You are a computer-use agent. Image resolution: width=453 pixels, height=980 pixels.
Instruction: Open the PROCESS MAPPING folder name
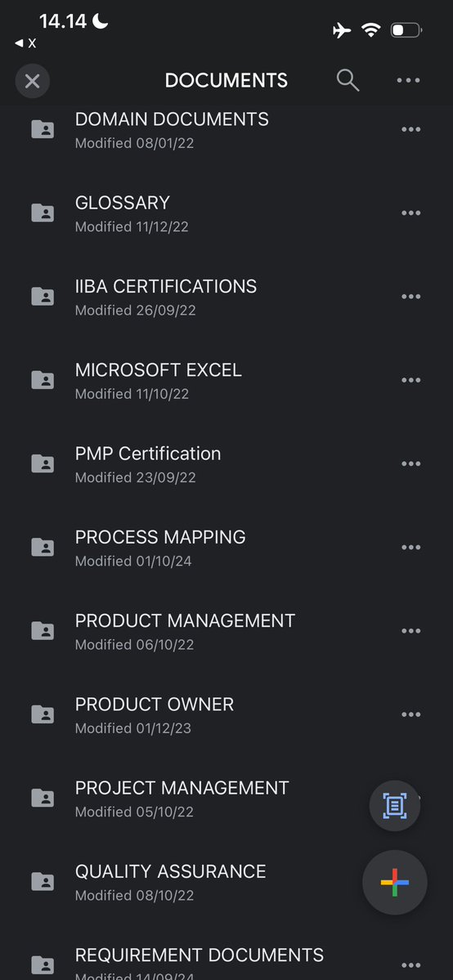coord(160,537)
